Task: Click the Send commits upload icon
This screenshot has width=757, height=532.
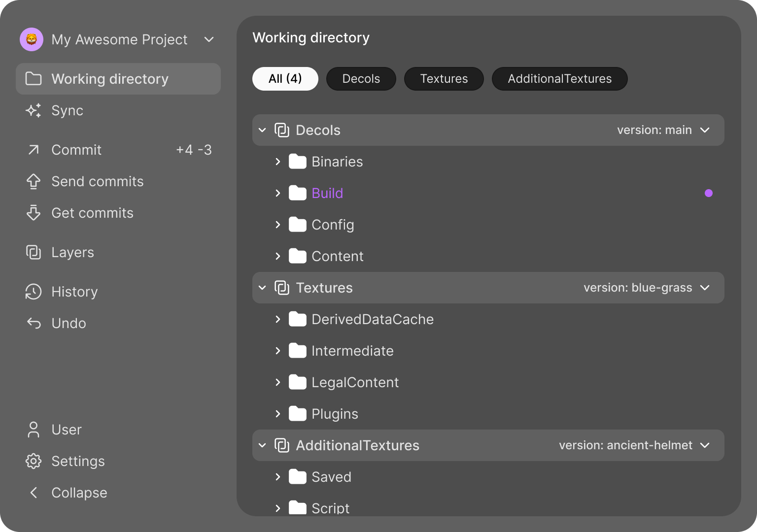Action: (x=34, y=181)
